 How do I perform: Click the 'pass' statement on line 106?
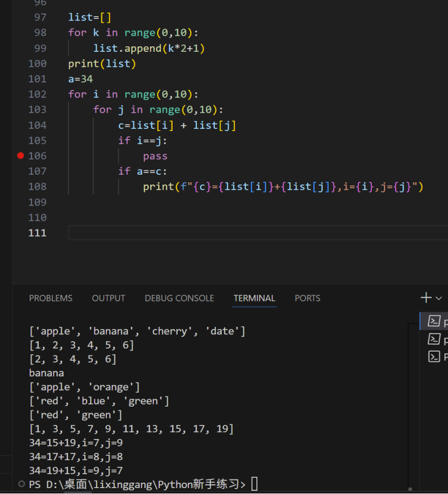click(x=155, y=156)
